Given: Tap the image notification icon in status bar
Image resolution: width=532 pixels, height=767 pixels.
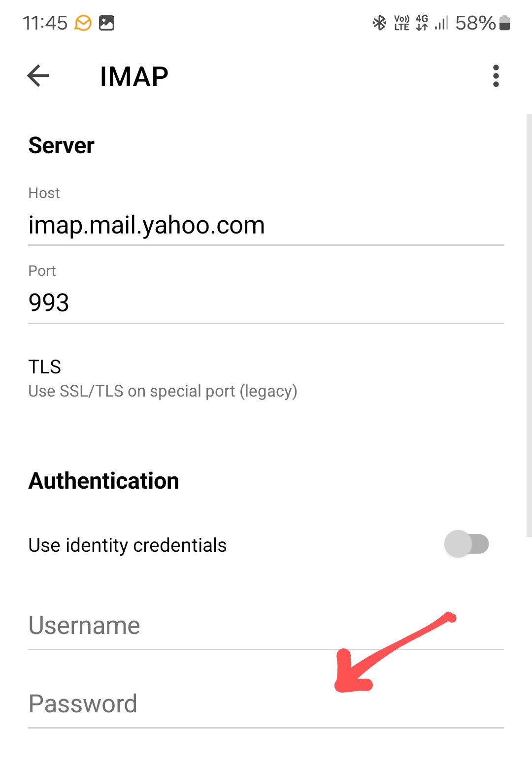Looking at the screenshot, I should [106, 23].
